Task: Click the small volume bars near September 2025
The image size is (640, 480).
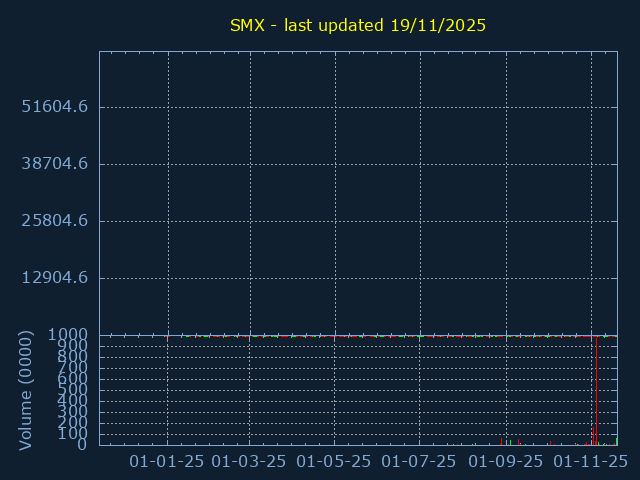Action: pos(509,441)
